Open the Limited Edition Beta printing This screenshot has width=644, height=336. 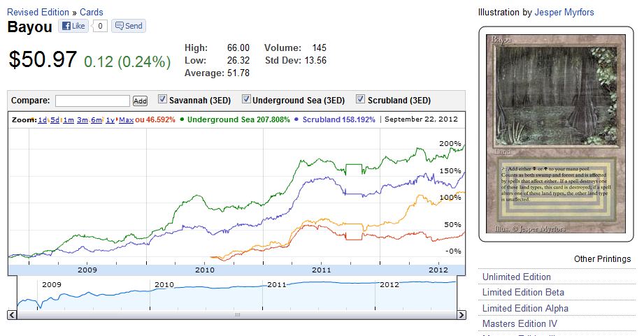click(x=523, y=292)
